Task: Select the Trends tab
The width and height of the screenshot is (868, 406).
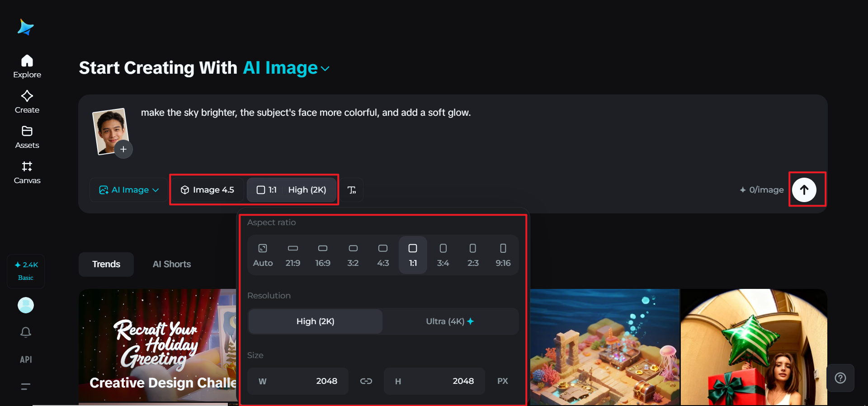Action: tap(106, 264)
